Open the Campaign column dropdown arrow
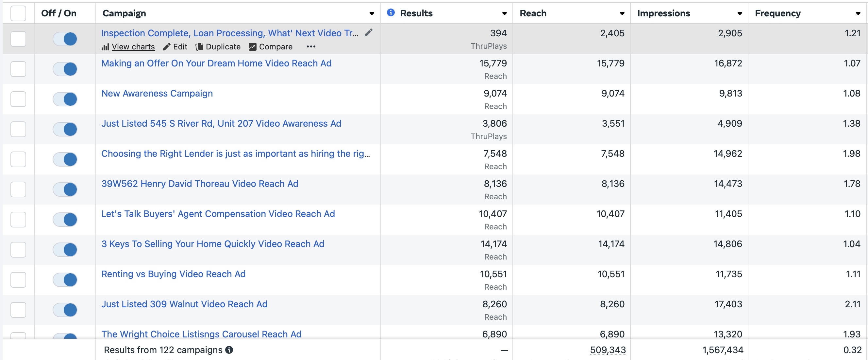 [x=372, y=13]
